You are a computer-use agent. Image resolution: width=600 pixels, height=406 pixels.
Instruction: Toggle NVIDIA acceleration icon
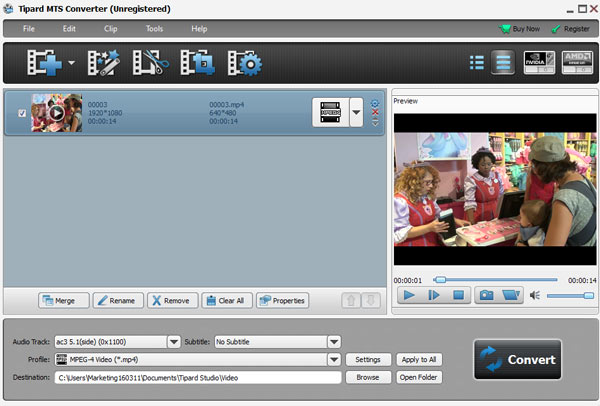click(x=539, y=62)
